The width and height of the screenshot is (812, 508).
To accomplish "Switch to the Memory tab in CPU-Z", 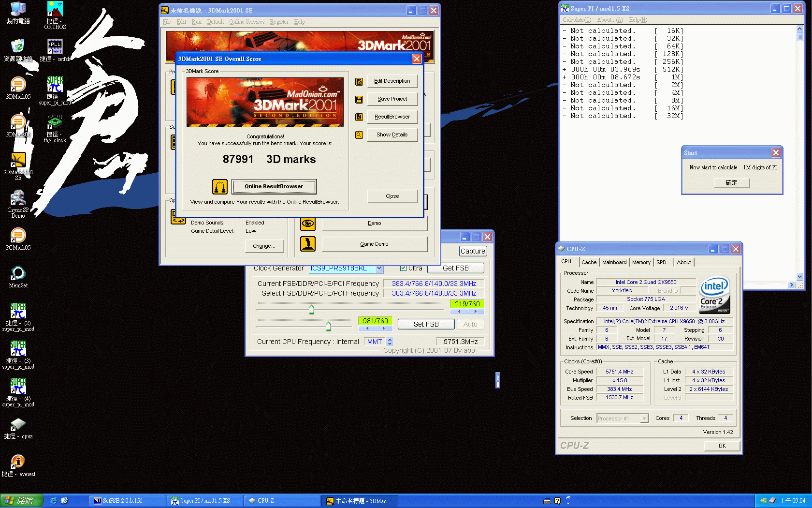I will coord(641,262).
